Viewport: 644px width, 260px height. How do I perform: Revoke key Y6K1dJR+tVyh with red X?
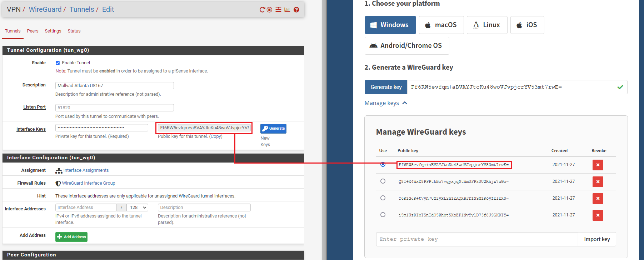(598, 199)
